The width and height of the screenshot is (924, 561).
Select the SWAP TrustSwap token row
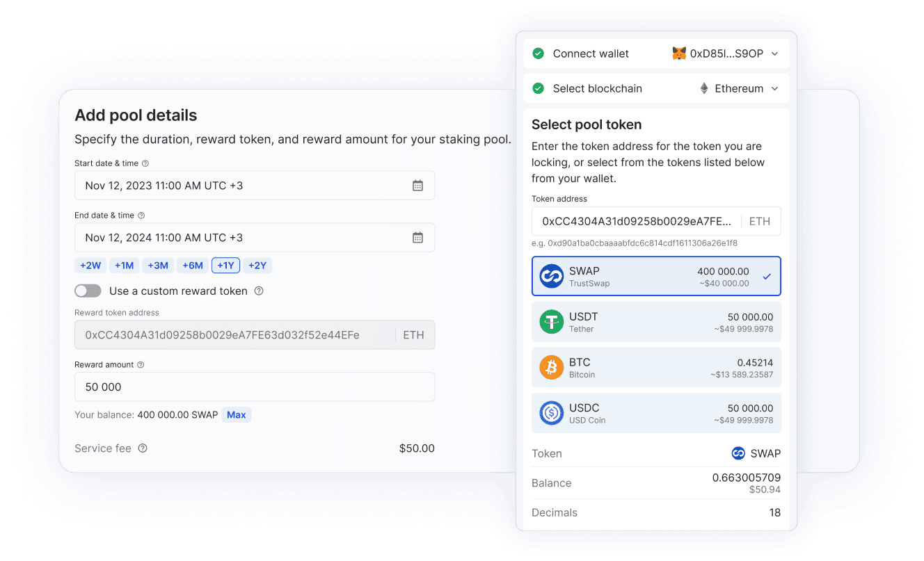[x=656, y=276]
